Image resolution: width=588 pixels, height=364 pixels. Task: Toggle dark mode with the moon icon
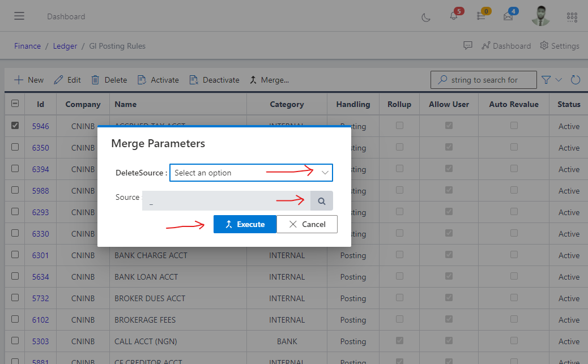point(426,17)
